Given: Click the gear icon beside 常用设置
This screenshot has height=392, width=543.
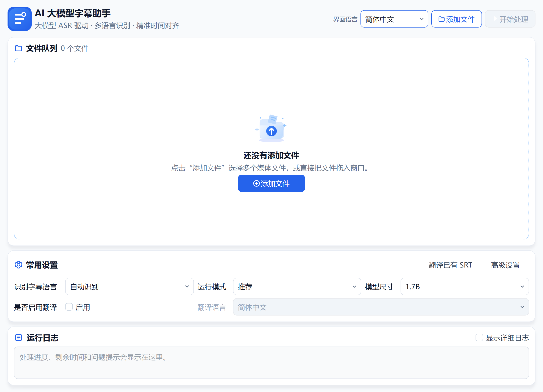Looking at the screenshot, I should (19, 265).
